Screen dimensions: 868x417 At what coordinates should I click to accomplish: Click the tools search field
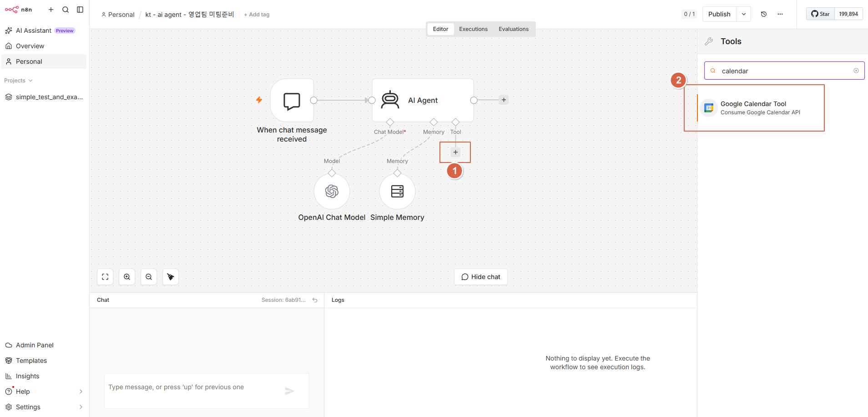pos(784,71)
